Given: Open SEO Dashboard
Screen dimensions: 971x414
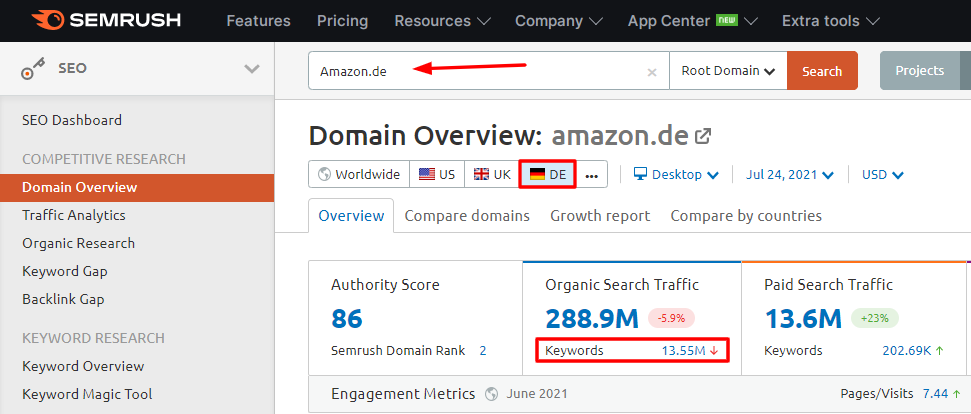Looking at the screenshot, I should click(x=72, y=120).
